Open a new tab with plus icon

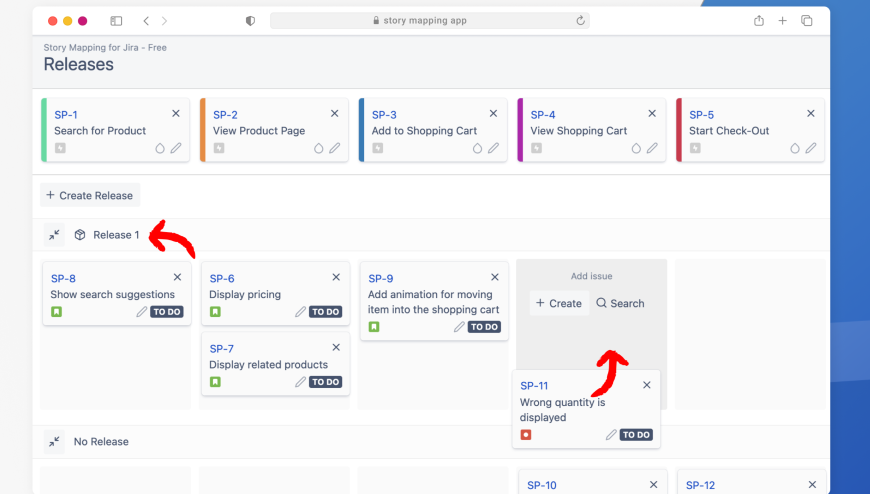782,21
